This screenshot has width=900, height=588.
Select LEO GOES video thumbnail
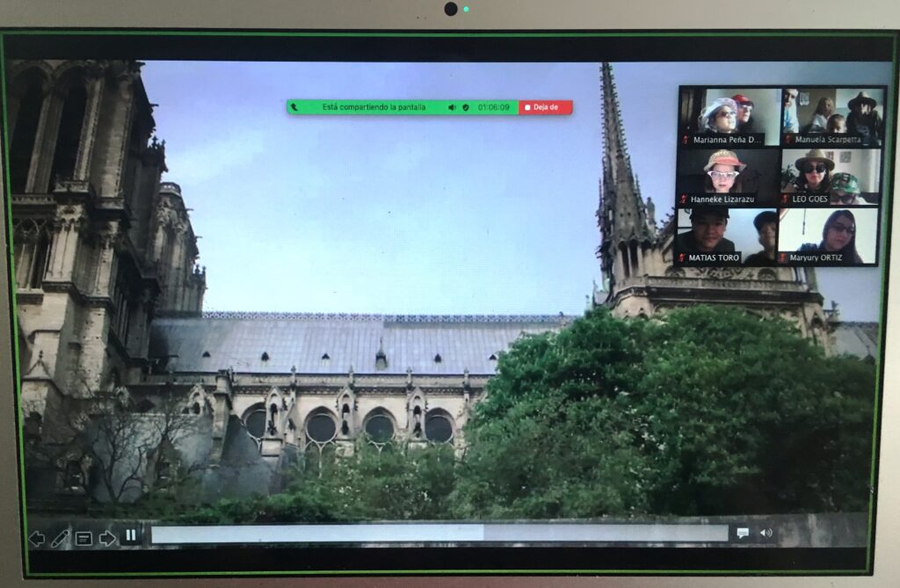point(830,177)
